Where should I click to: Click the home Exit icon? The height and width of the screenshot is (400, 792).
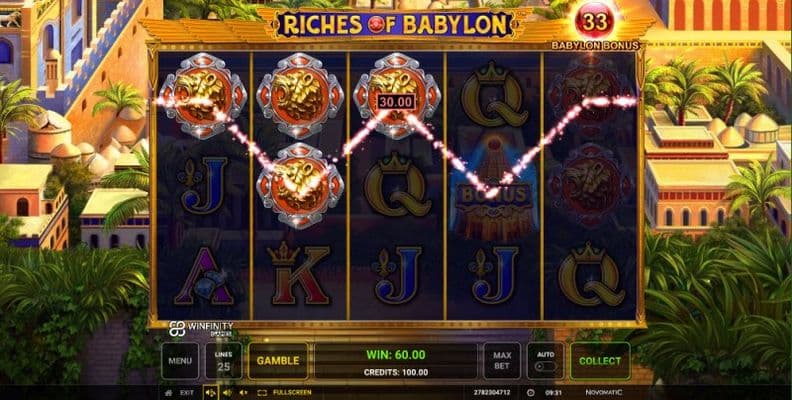pos(169,392)
